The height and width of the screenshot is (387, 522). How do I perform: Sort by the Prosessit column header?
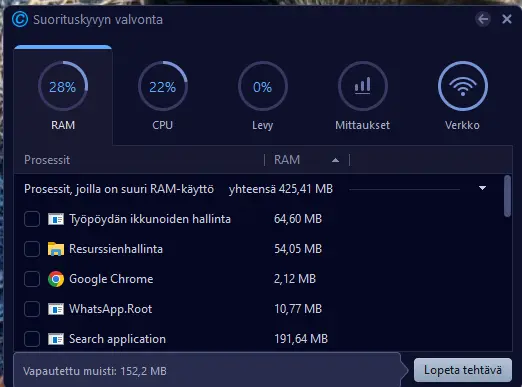click(x=47, y=160)
